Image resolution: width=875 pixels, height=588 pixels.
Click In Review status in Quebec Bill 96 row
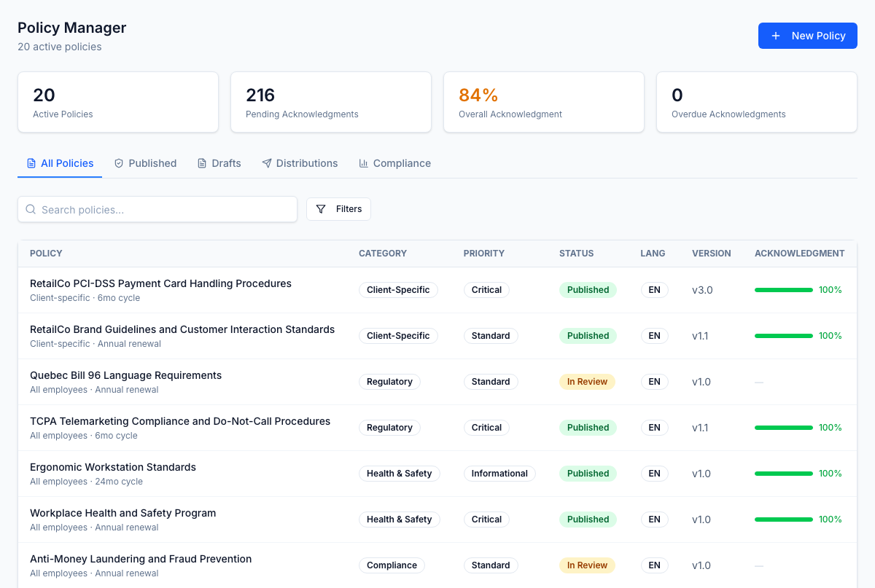click(587, 382)
